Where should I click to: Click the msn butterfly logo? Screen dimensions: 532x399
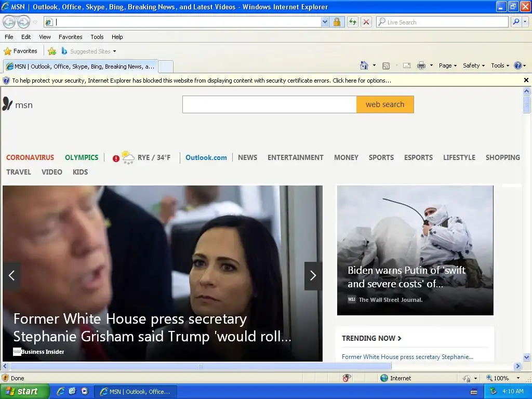pyautogui.click(x=7, y=104)
